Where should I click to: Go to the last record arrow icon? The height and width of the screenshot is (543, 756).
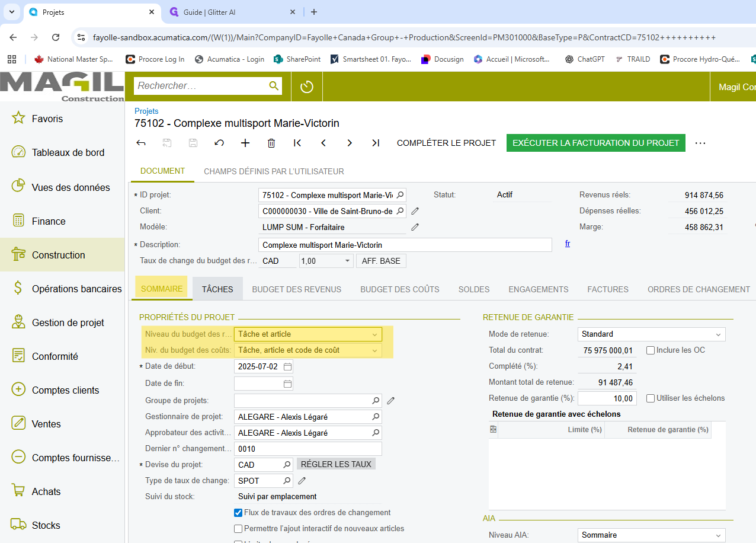(376, 143)
